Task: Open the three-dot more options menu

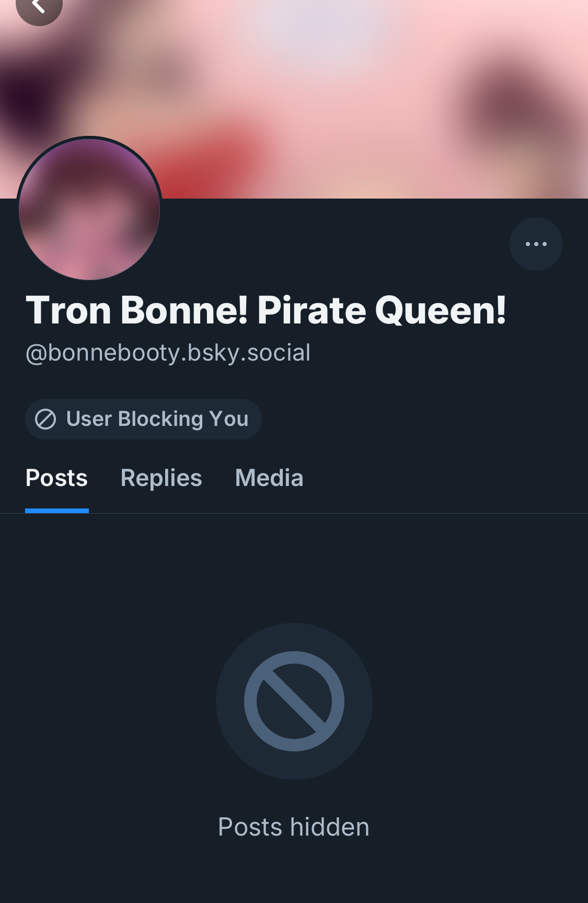Action: 536,244
